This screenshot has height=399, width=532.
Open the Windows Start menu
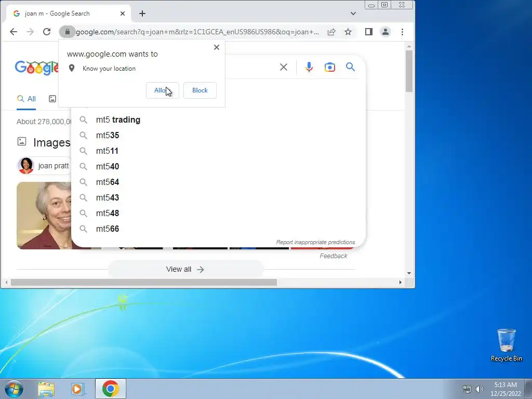point(14,389)
